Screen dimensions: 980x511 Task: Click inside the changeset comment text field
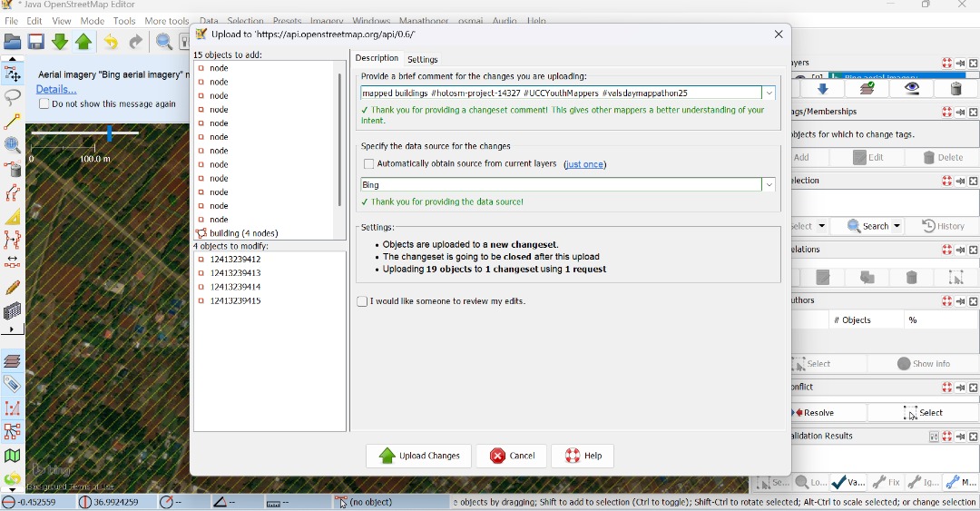[x=562, y=93]
